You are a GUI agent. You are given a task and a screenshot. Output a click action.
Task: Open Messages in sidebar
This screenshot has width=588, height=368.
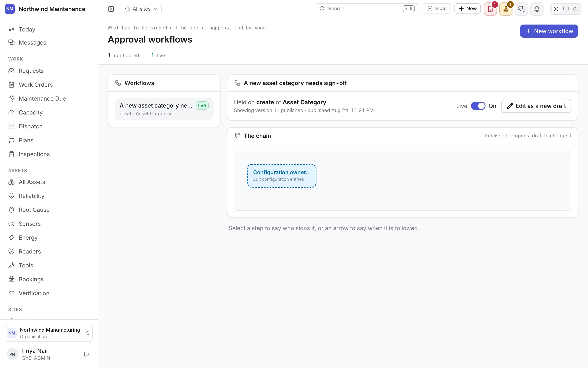click(x=49, y=43)
